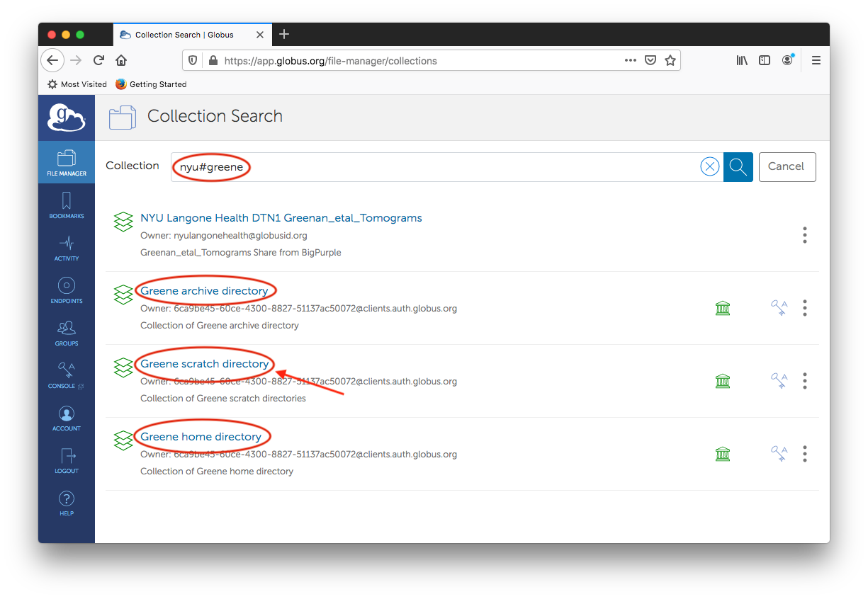
Task: Open Help from the sidebar
Action: tap(67, 502)
